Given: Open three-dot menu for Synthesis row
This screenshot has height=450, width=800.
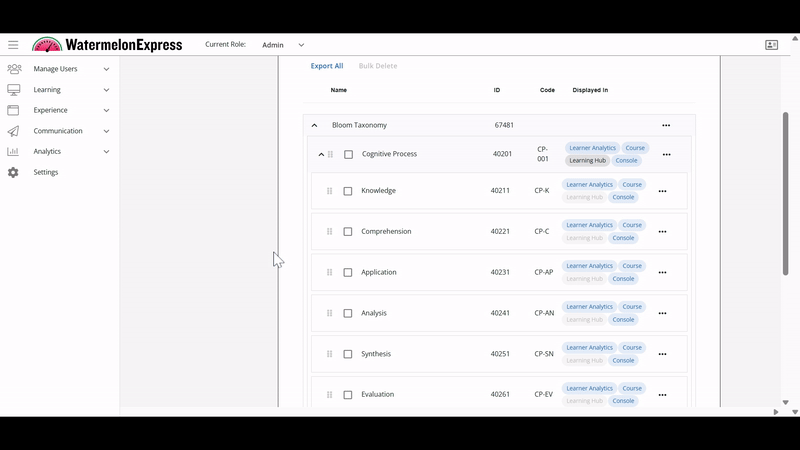Looking at the screenshot, I should [x=662, y=354].
